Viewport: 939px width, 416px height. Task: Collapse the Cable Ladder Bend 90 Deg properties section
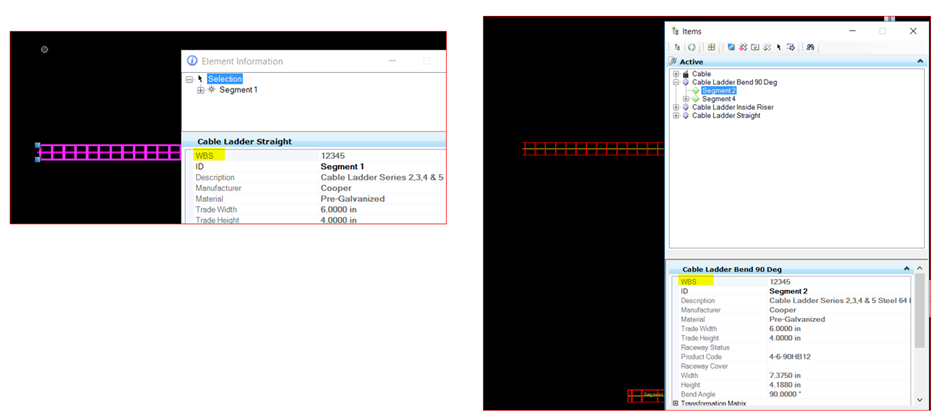tap(905, 269)
